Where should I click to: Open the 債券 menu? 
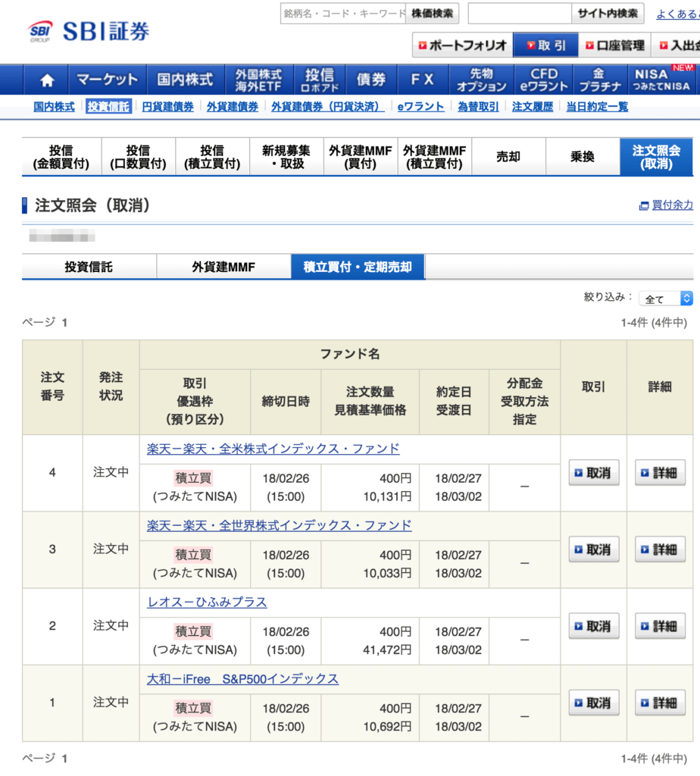click(371, 80)
